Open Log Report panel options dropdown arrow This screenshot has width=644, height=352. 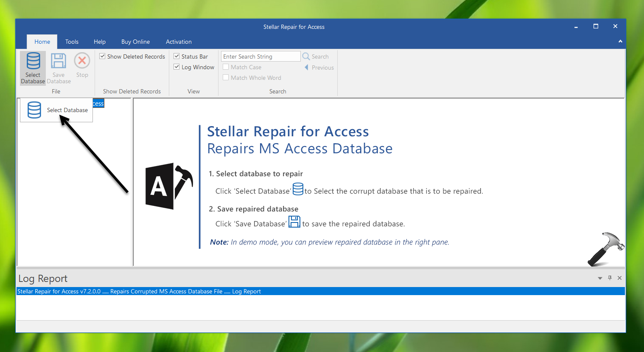pyautogui.click(x=600, y=278)
